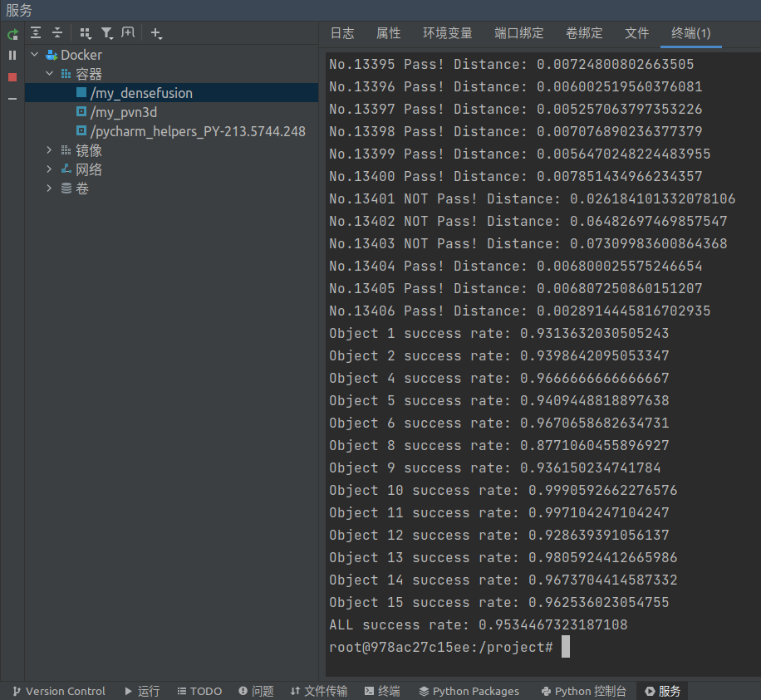Click the filter icon in the Services toolbar
This screenshot has width=761, height=700.
tap(107, 32)
